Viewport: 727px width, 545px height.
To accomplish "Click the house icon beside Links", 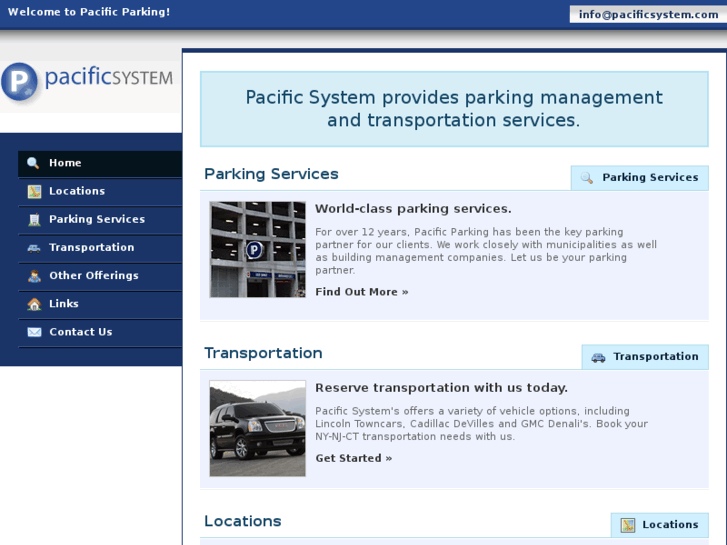I will tap(34, 304).
